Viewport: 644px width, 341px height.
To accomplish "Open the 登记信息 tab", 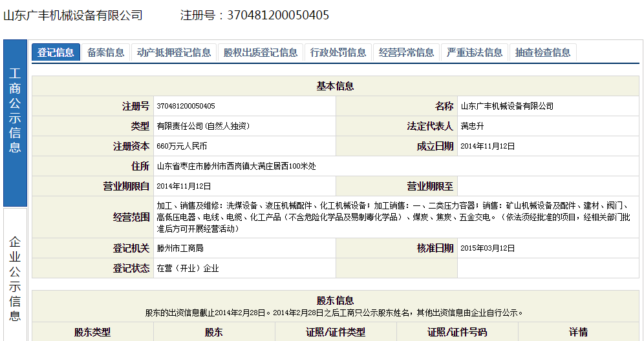I will (56, 52).
